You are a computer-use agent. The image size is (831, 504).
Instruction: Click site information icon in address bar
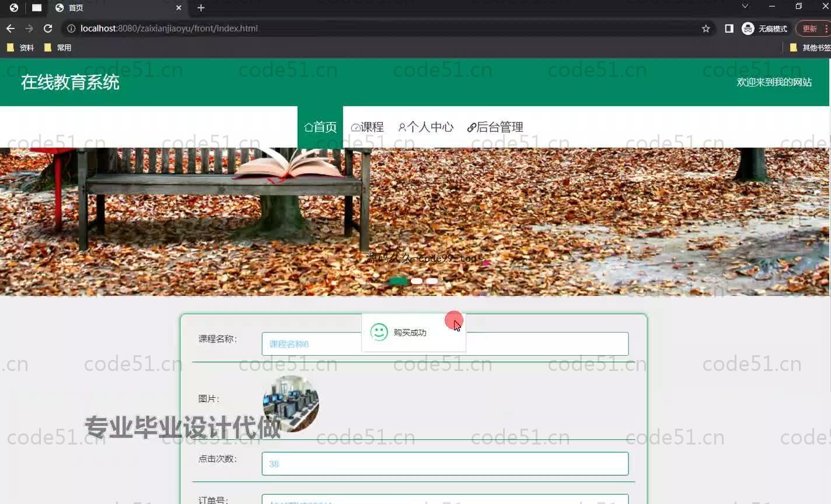[71, 29]
